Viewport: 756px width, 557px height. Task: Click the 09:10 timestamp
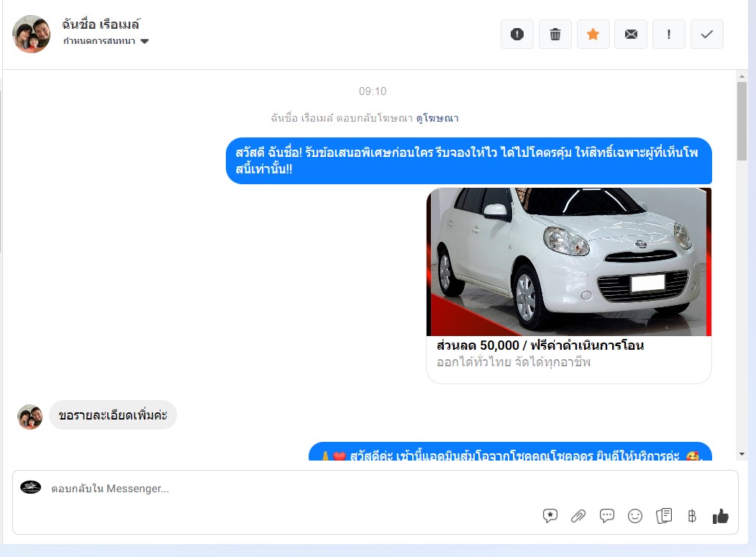373,91
